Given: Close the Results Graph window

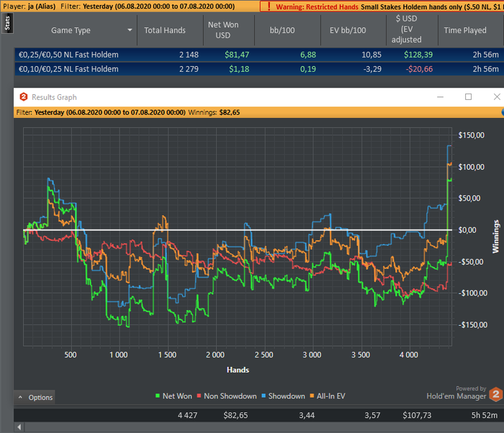Looking at the screenshot, I should pyautogui.click(x=497, y=96).
